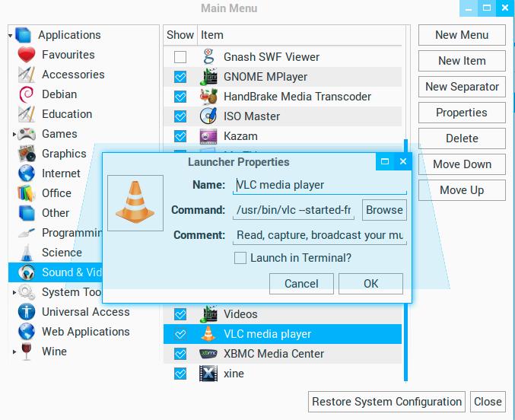The image size is (515, 420).
Task: Select the HandBrake Media Transcoder icon
Action: coord(208,97)
